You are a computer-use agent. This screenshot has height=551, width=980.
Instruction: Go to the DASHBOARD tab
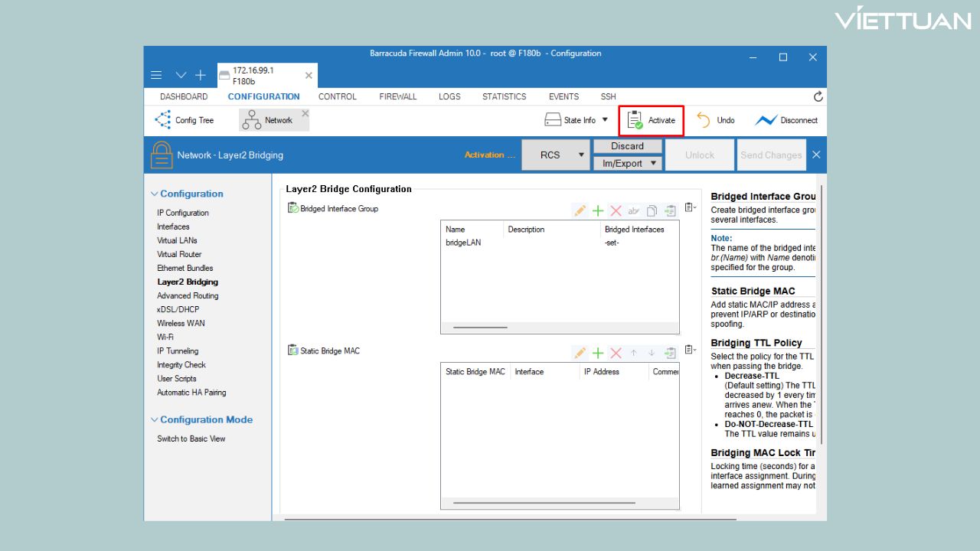(184, 96)
